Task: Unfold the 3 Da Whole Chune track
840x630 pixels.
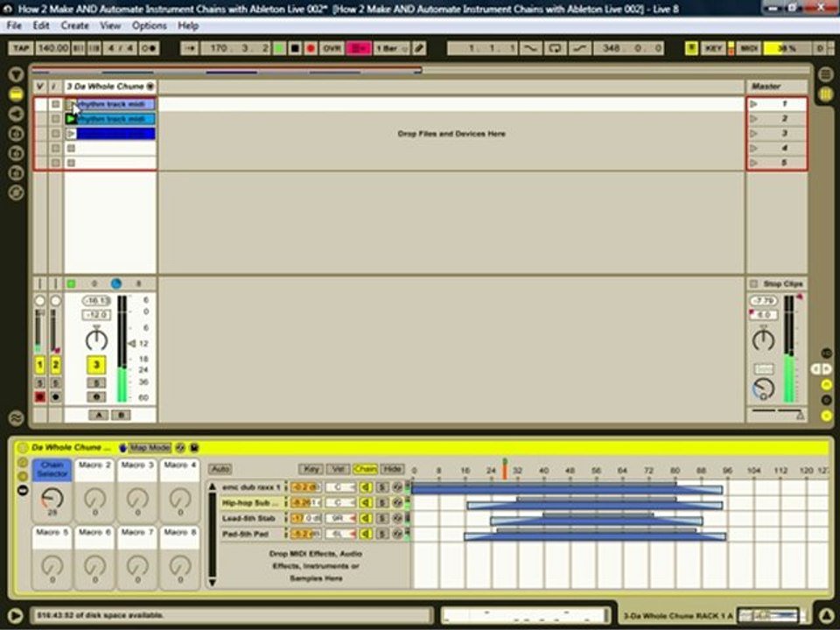Action: click(x=150, y=87)
